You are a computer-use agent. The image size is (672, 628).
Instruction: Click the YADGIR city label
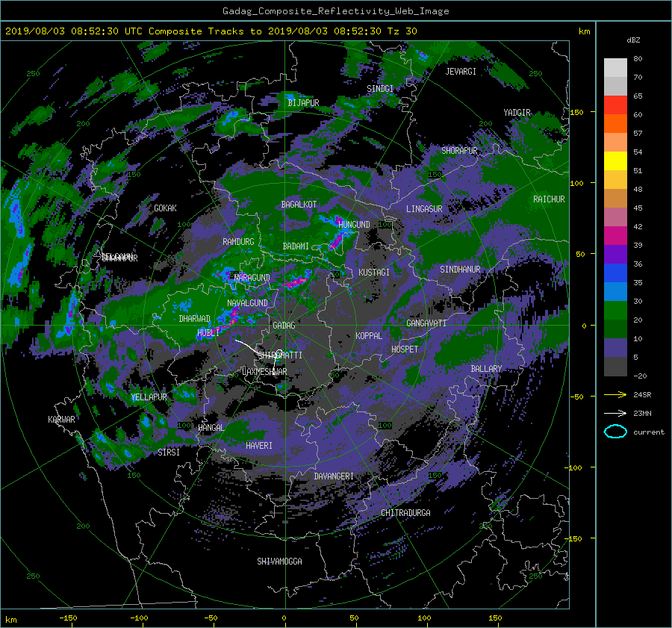(517, 112)
